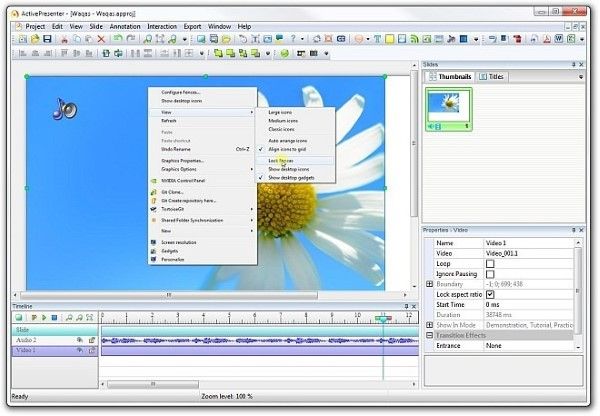Click the lock icon on the Video 1 track
The image size is (600, 416).
pos(91,351)
